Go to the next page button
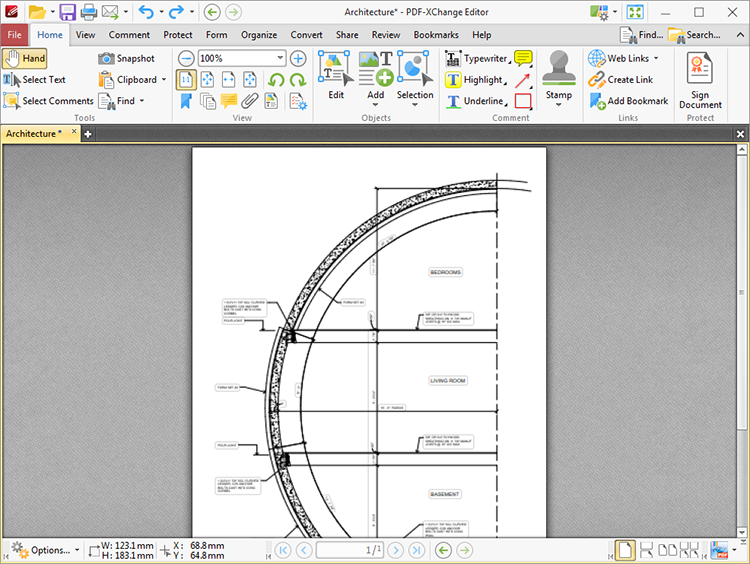 (396, 550)
